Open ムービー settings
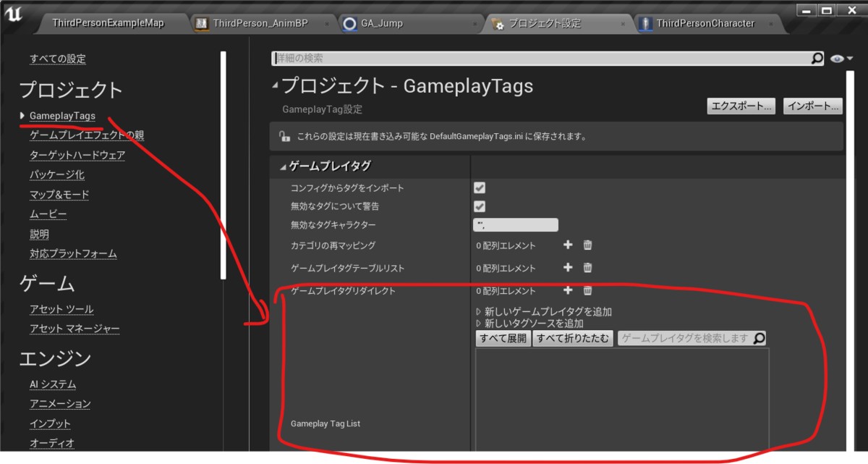 tap(48, 214)
